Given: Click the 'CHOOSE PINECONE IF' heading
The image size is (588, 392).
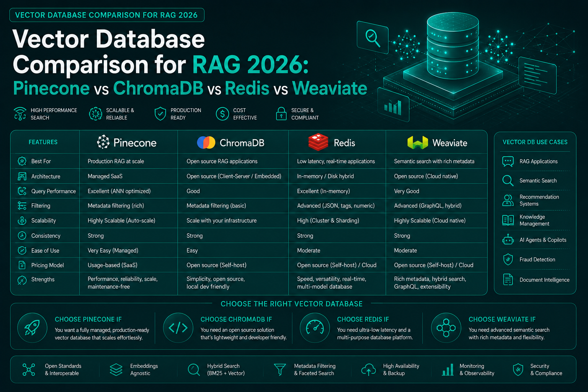Looking at the screenshot, I should click(88, 319).
